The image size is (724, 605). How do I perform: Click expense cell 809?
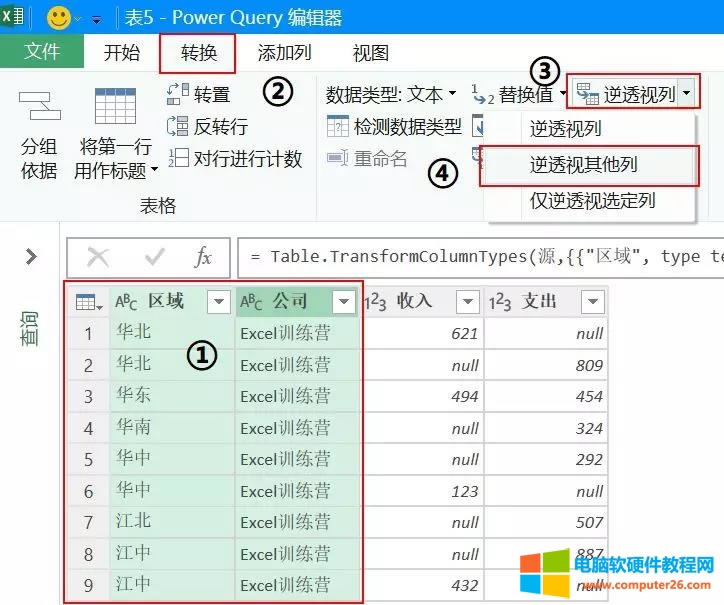[x=546, y=365]
